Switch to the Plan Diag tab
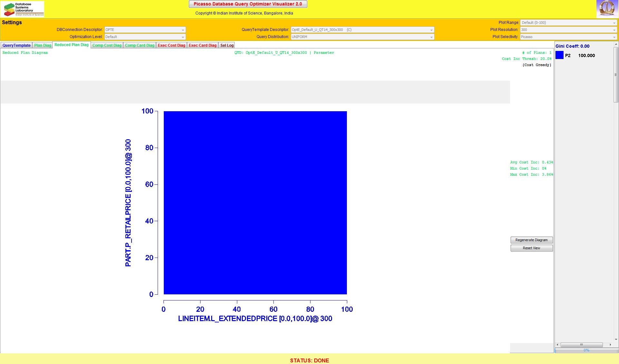The width and height of the screenshot is (619, 364). tap(43, 45)
